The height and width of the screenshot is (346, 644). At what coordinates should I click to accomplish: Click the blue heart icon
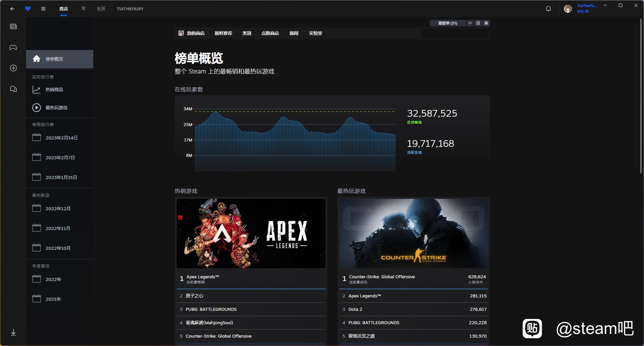pyautogui.click(x=28, y=9)
